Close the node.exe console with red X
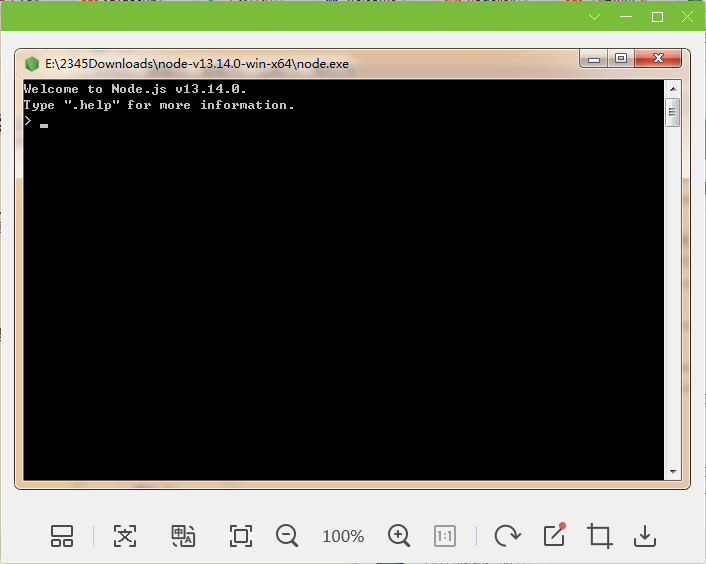 (x=658, y=59)
